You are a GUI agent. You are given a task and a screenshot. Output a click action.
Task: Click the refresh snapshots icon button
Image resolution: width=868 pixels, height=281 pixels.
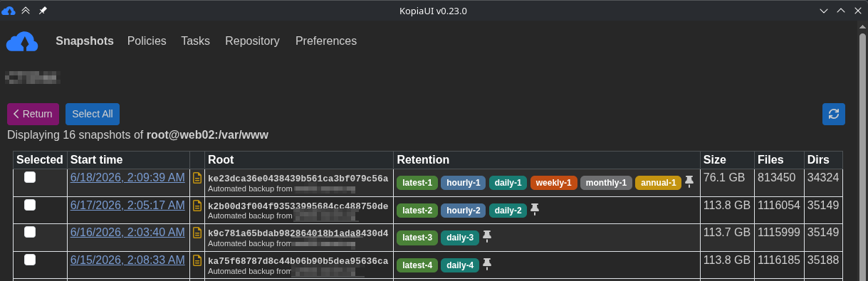click(x=834, y=114)
